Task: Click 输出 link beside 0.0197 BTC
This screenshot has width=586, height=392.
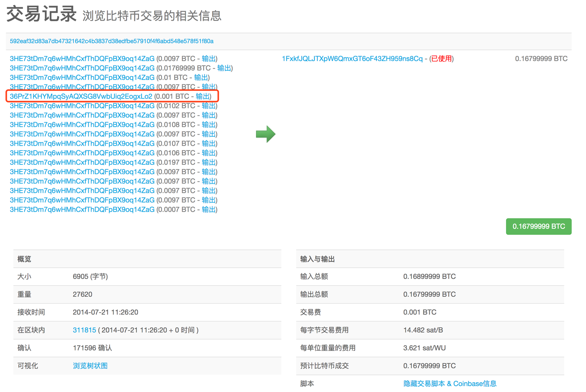Action: [x=209, y=162]
